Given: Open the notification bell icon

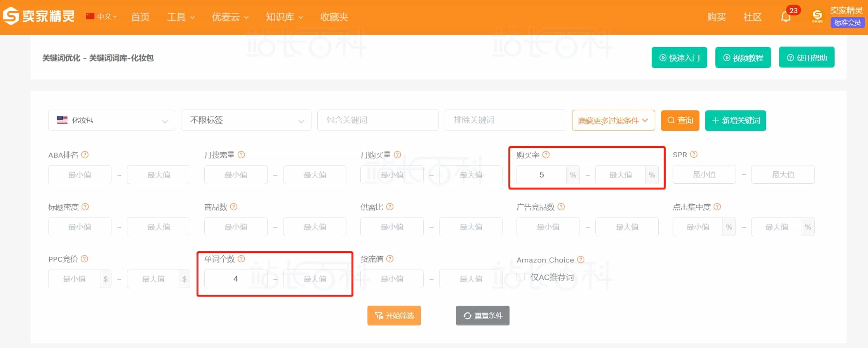Looking at the screenshot, I should [786, 17].
